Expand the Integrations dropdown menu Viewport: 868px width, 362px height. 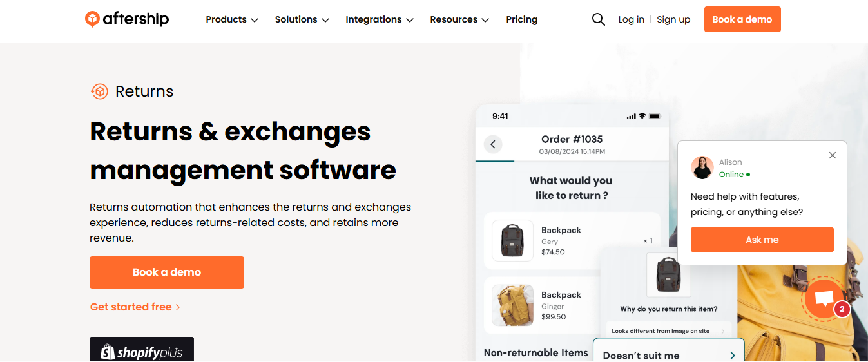pos(380,20)
